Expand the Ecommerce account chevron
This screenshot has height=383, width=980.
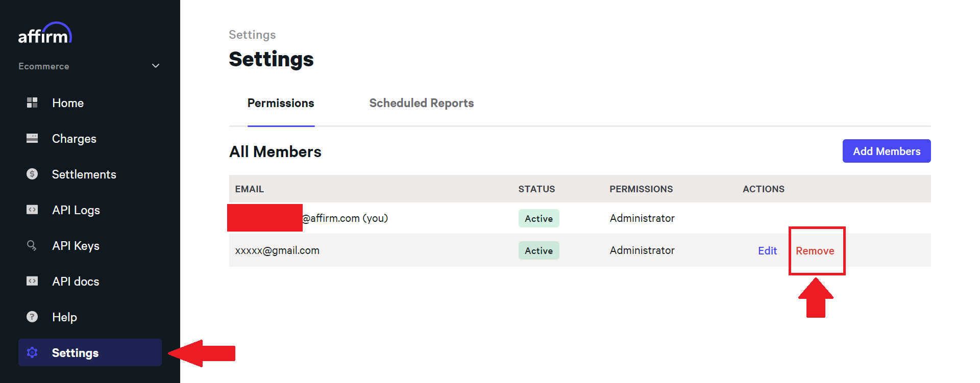156,66
